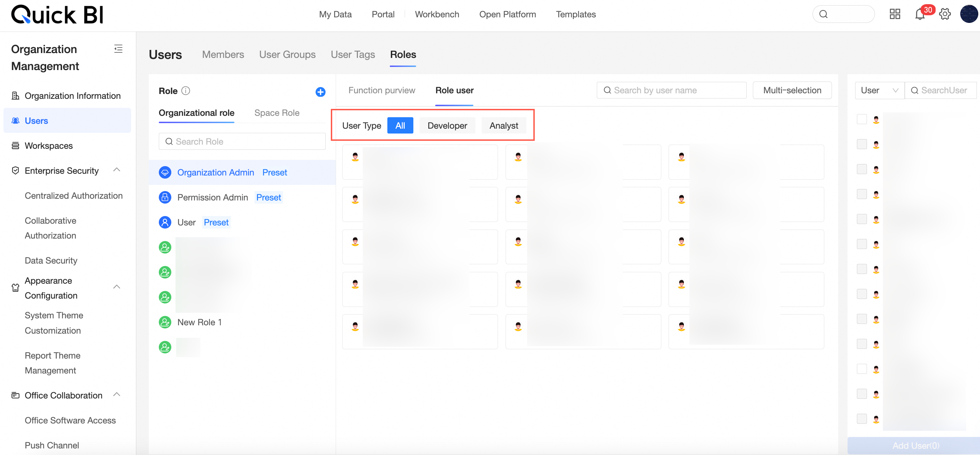Click the Multi-selection button

(792, 91)
